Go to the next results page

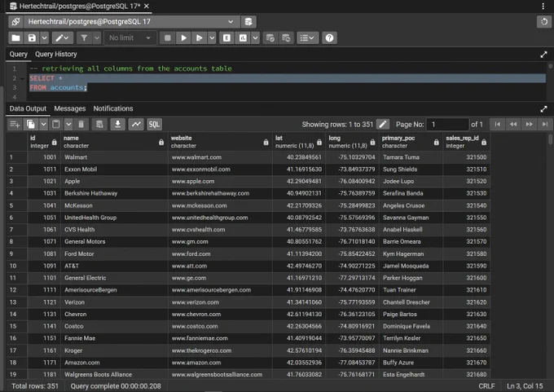click(529, 124)
